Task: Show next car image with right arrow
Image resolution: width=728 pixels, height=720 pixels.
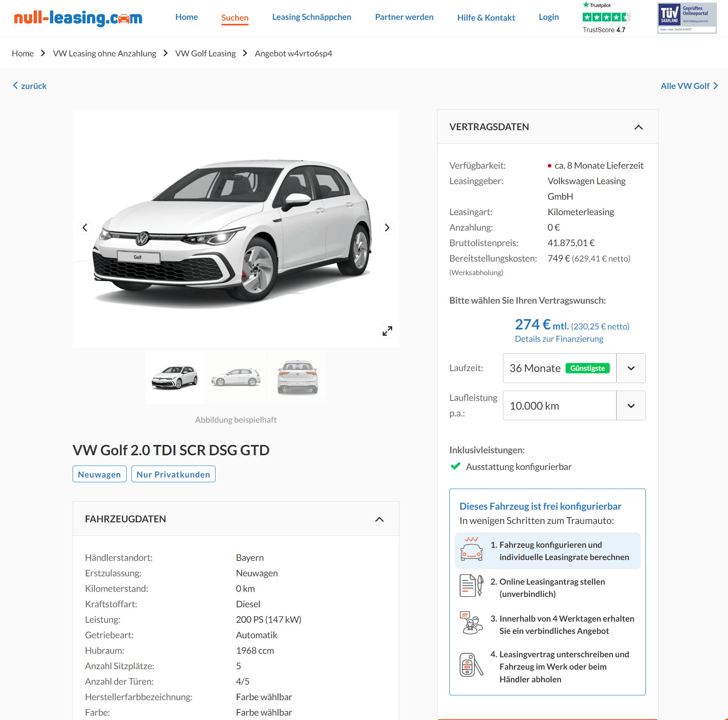Action: [387, 227]
